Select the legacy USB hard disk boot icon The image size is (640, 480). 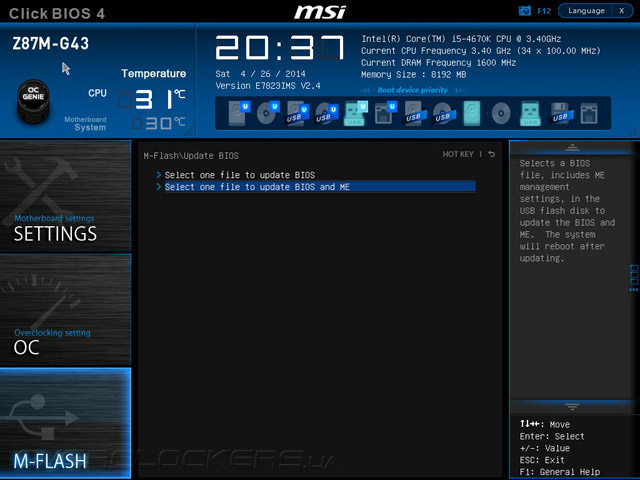[415, 114]
